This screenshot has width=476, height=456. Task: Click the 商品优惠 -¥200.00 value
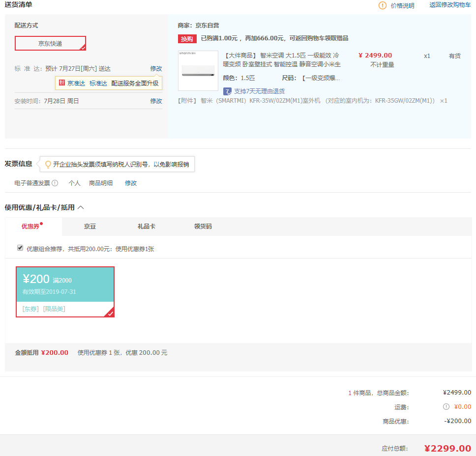(457, 421)
